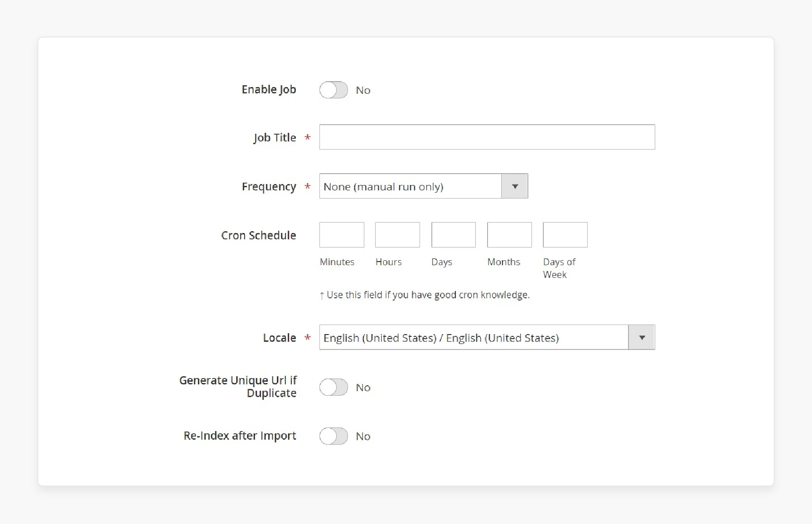This screenshot has width=812, height=524.
Task: Click the Enable Job label
Action: pos(269,90)
